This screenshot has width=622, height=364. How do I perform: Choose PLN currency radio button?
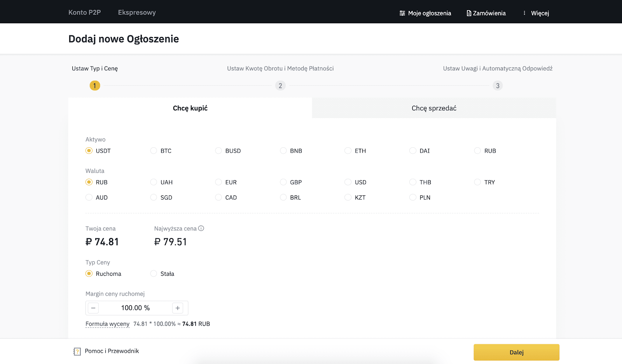pyautogui.click(x=413, y=197)
